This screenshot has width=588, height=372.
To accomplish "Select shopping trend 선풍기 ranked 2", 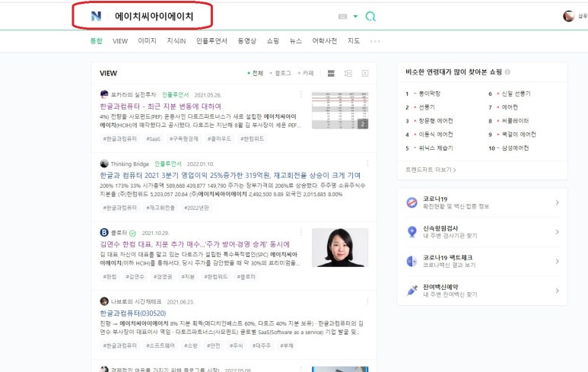I will point(426,107).
